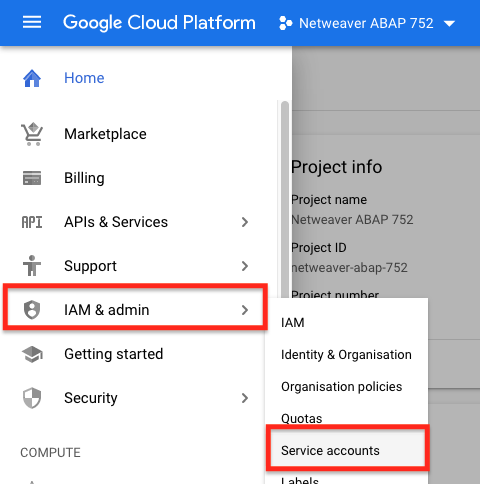
Task: Click the sidebar vertical scrollbar
Action: coord(285,200)
